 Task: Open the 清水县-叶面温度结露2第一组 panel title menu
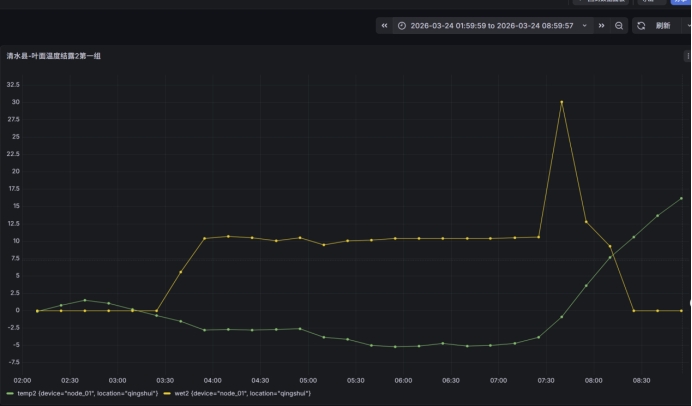point(53,56)
